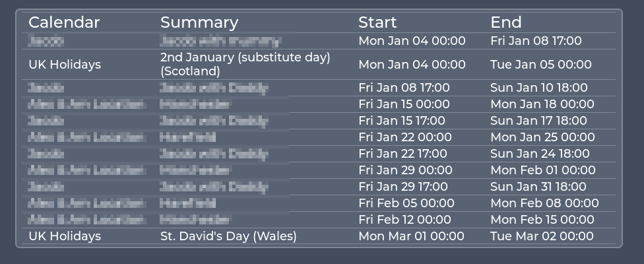
Task: Click start time Fri Jan 22 17:00
Action: [x=402, y=154]
